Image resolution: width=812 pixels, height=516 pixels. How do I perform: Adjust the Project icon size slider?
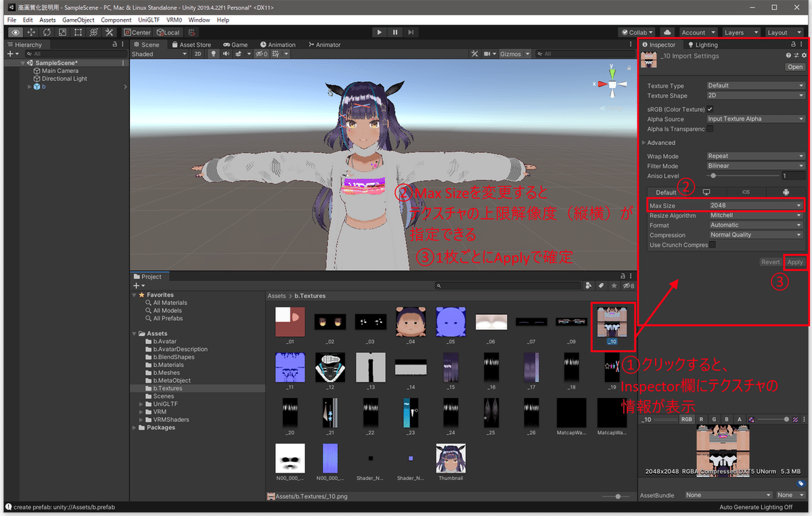[618, 496]
